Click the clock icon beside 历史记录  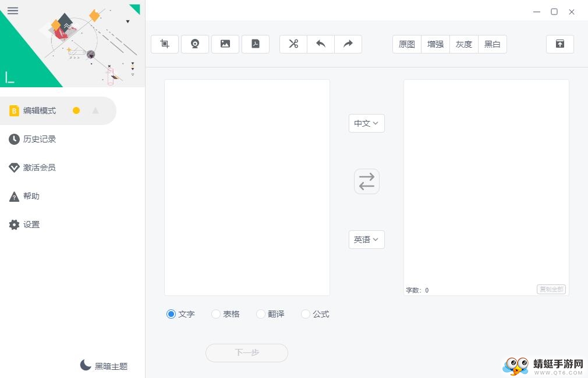click(14, 139)
